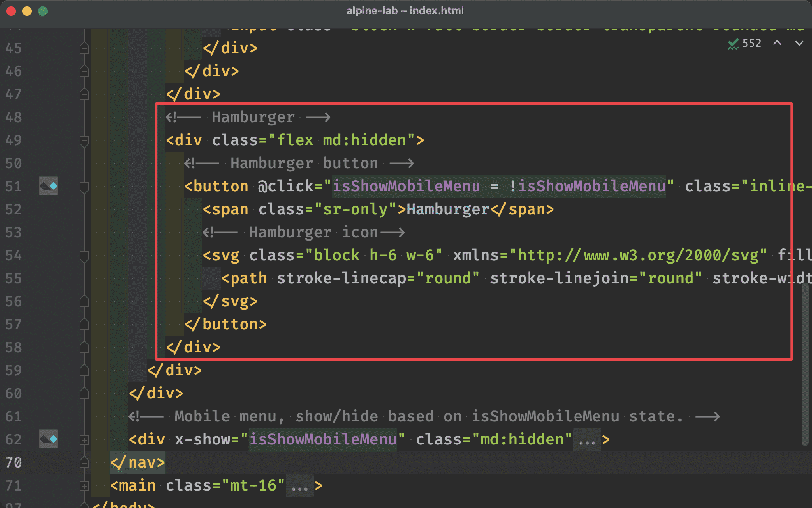This screenshot has height=508, width=812.
Task: Collapse the svg block on line 54
Action: click(x=84, y=256)
